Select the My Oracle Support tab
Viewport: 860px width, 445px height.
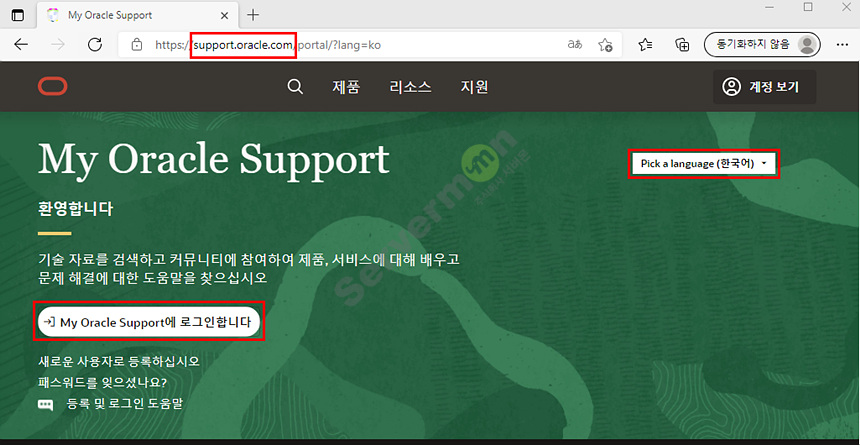point(137,15)
